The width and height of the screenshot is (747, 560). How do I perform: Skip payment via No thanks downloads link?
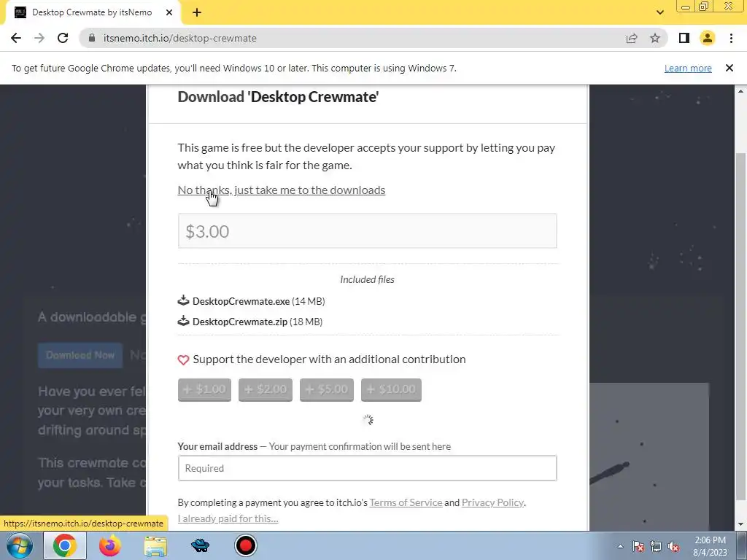click(281, 190)
